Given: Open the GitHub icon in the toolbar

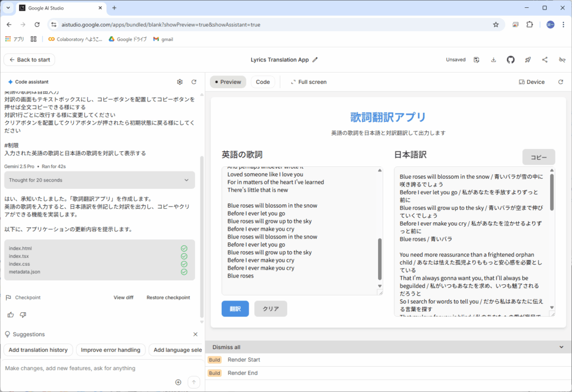Looking at the screenshot, I should (511, 60).
